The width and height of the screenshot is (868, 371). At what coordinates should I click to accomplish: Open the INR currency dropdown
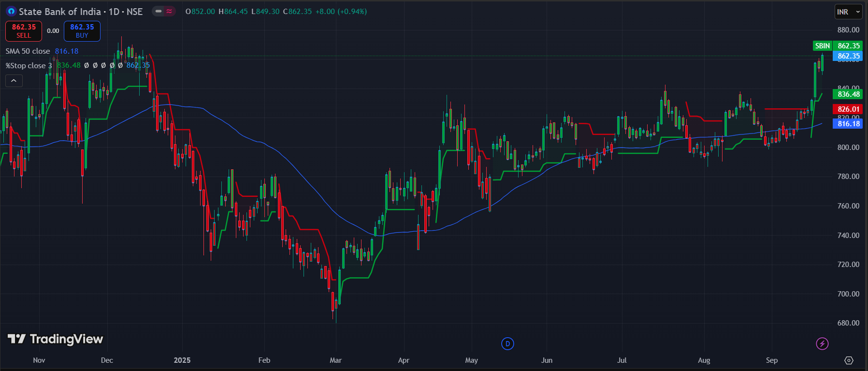[x=849, y=12]
